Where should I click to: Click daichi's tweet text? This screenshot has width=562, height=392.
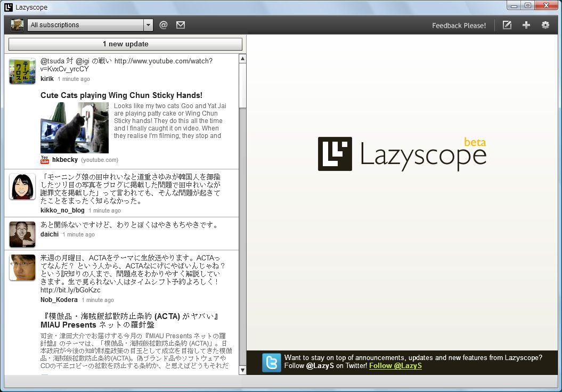tap(129, 225)
